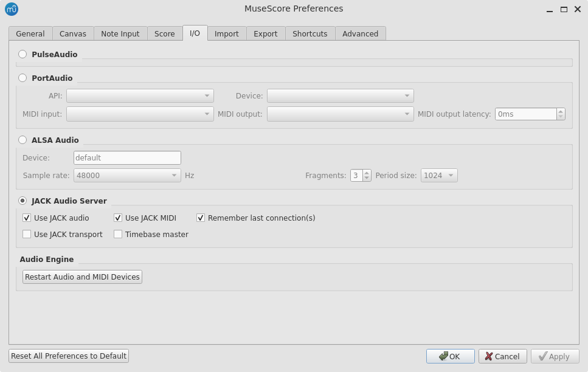
Task: Click the Hz unit label
Action: (x=189, y=176)
